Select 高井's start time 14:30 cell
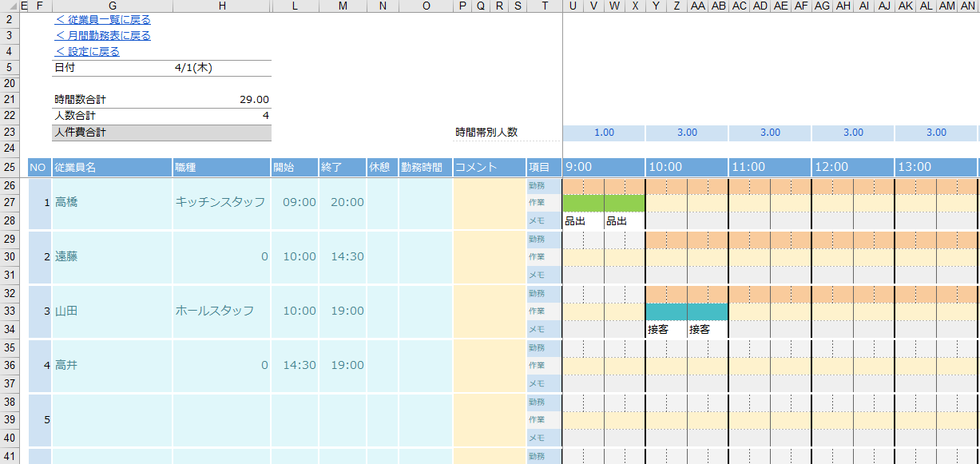The width and height of the screenshot is (980, 464). pyautogui.click(x=295, y=366)
